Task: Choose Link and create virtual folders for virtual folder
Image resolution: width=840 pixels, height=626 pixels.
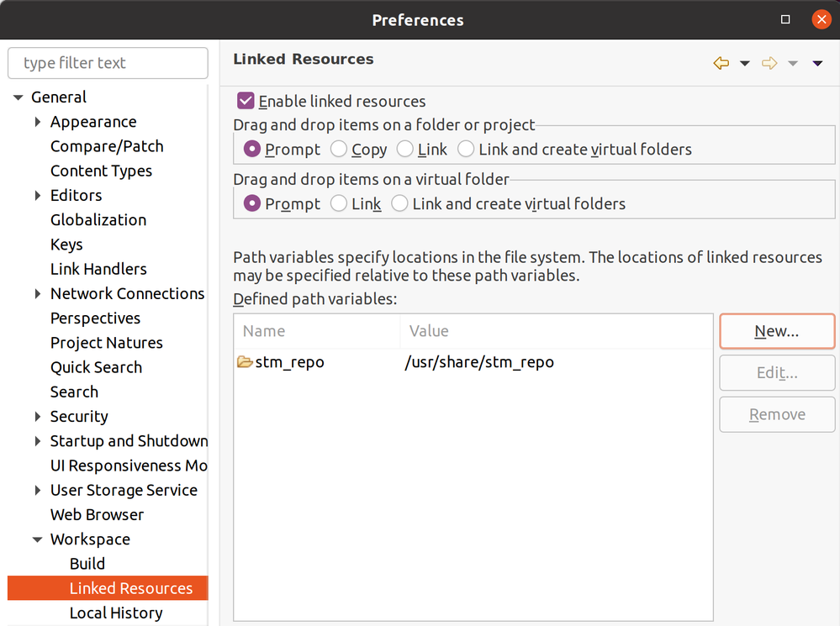Action: pos(399,203)
